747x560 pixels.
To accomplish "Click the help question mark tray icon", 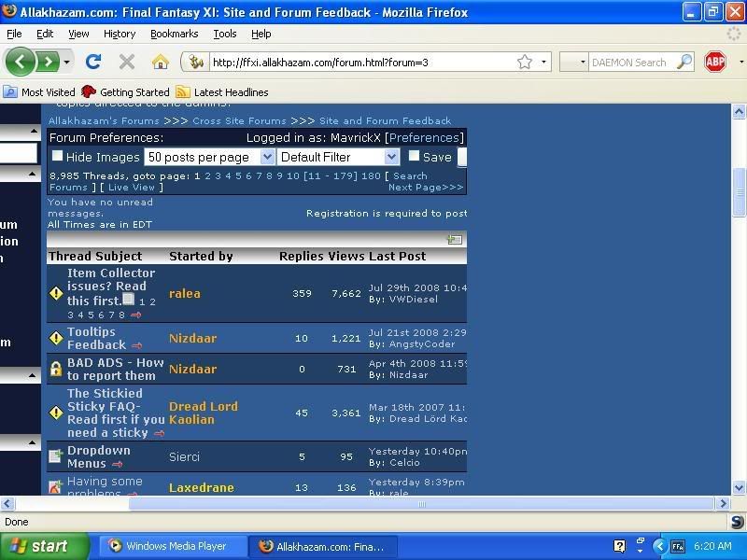I will tap(619, 546).
